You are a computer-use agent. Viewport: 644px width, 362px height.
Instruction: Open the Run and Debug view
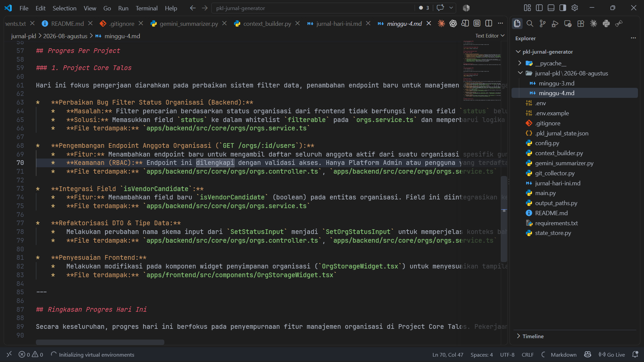(555, 23)
